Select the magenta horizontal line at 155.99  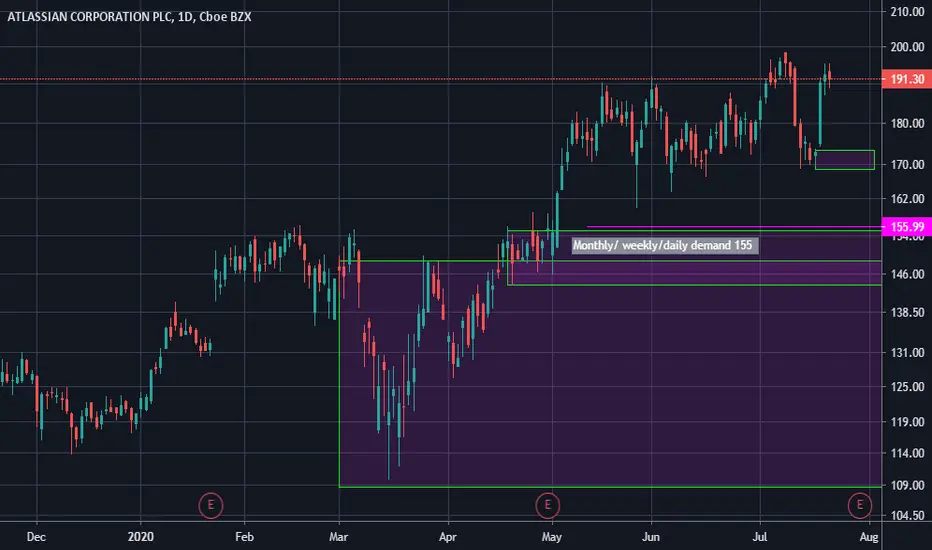click(x=734, y=227)
